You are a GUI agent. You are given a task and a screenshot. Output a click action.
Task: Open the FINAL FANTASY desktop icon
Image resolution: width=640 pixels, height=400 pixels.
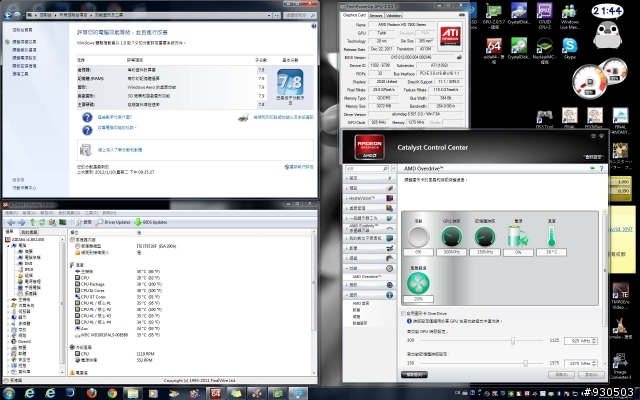[620, 121]
